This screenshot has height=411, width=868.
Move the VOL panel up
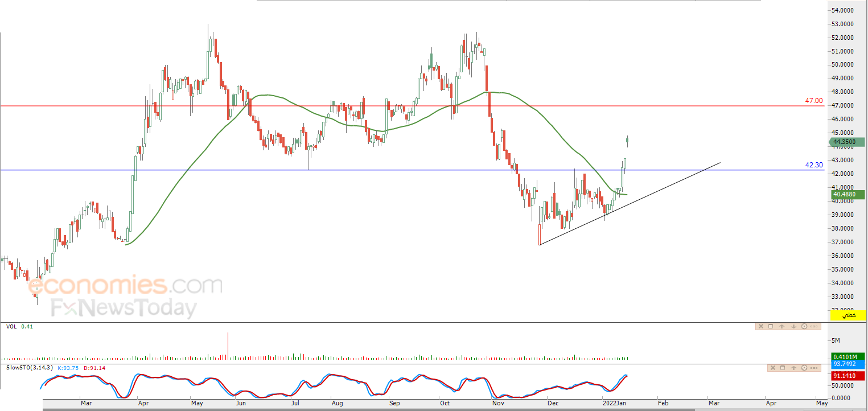(x=782, y=326)
